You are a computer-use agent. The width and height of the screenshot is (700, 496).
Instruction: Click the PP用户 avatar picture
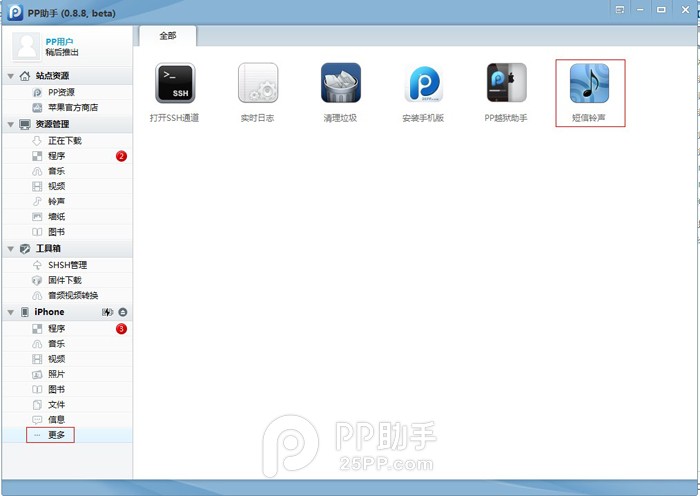[26, 46]
